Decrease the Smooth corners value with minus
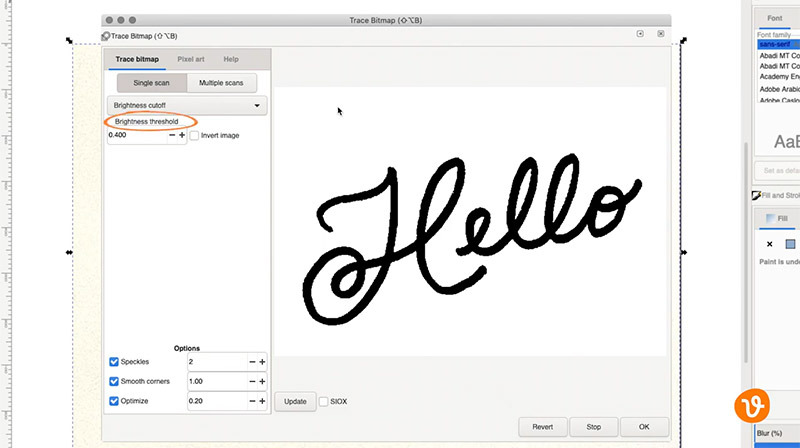Screen dimensions: 800x448 (x=252, y=381)
